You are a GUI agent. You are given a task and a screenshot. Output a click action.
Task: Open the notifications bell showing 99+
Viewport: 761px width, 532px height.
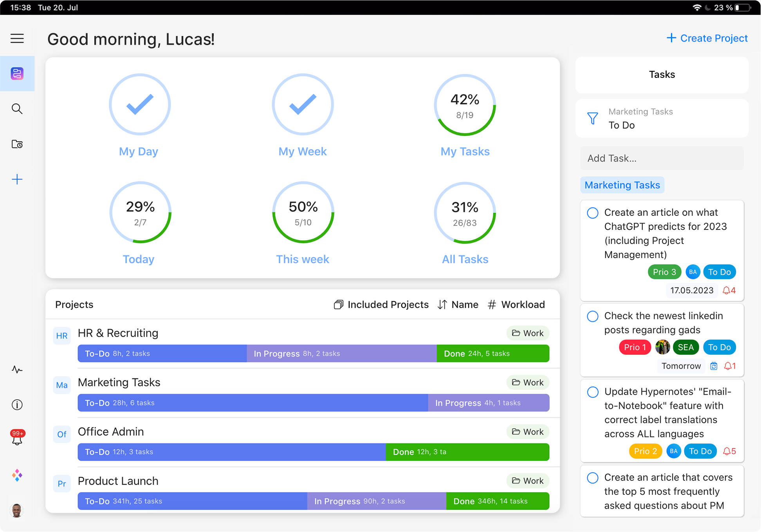coord(17,438)
